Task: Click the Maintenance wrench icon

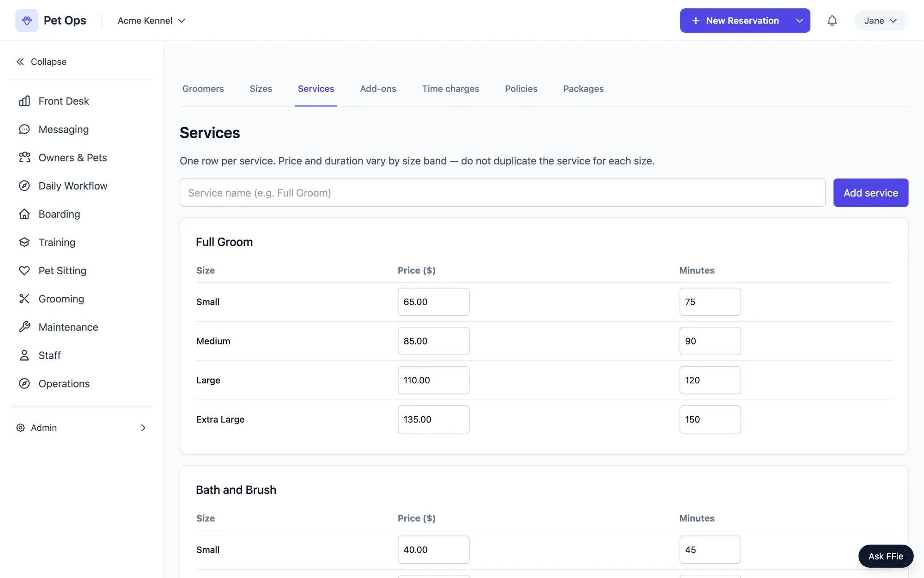Action: pyautogui.click(x=24, y=326)
